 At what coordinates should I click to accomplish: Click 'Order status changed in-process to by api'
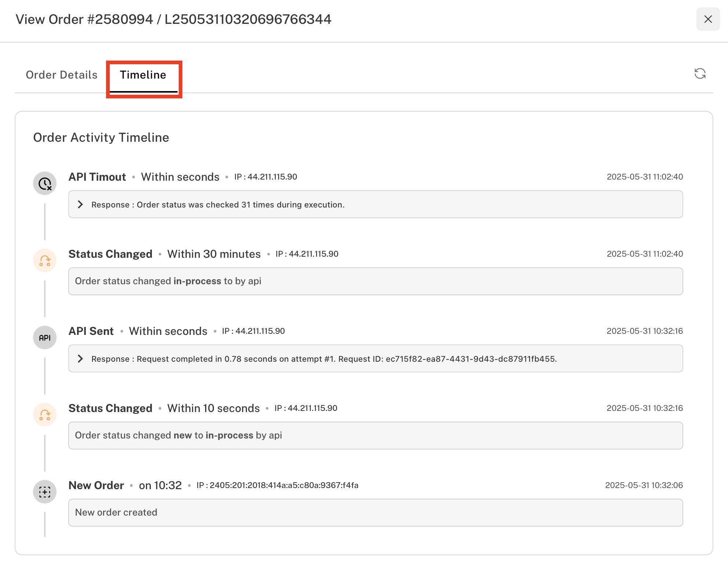click(x=375, y=281)
